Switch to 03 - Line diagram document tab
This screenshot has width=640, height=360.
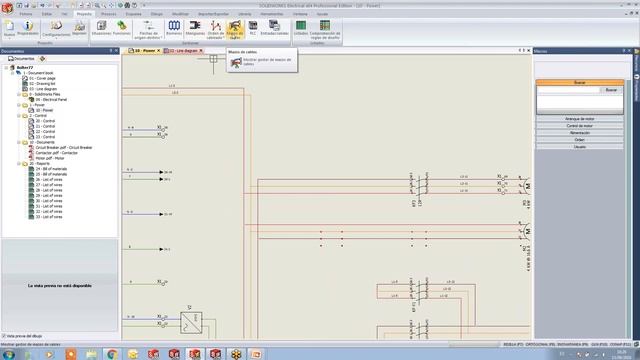coord(183,51)
